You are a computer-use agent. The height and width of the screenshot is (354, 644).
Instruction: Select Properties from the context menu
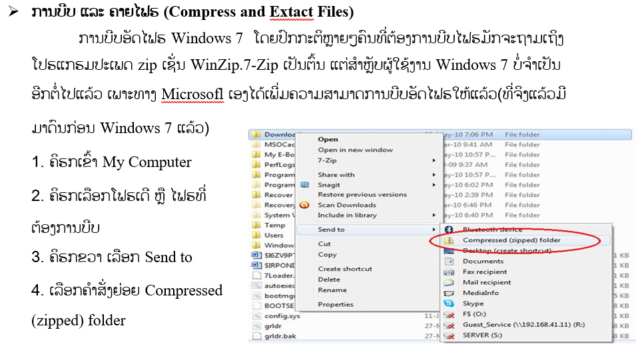click(x=336, y=305)
